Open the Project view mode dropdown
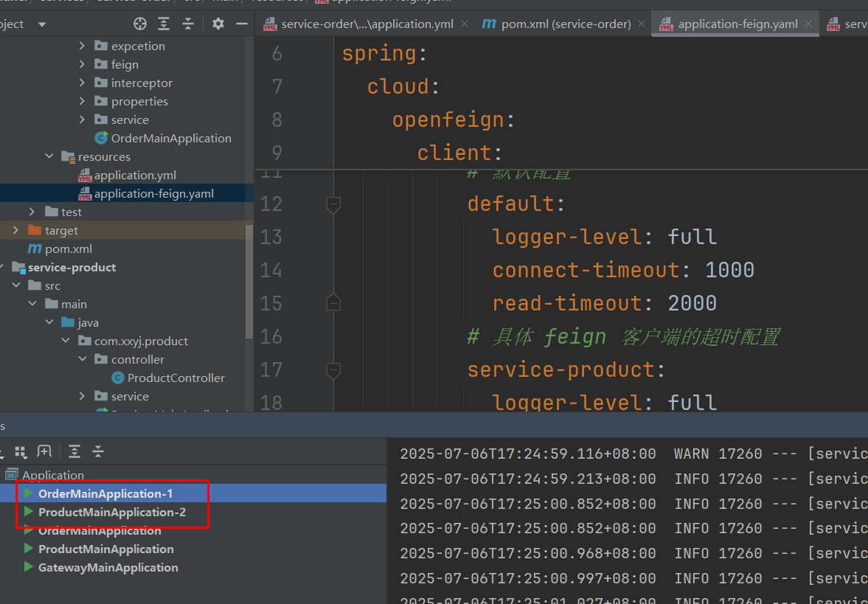868x604 pixels. click(x=41, y=24)
